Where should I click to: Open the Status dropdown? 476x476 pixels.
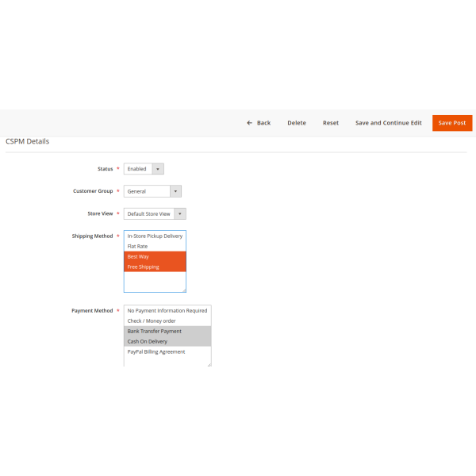pyautogui.click(x=144, y=169)
